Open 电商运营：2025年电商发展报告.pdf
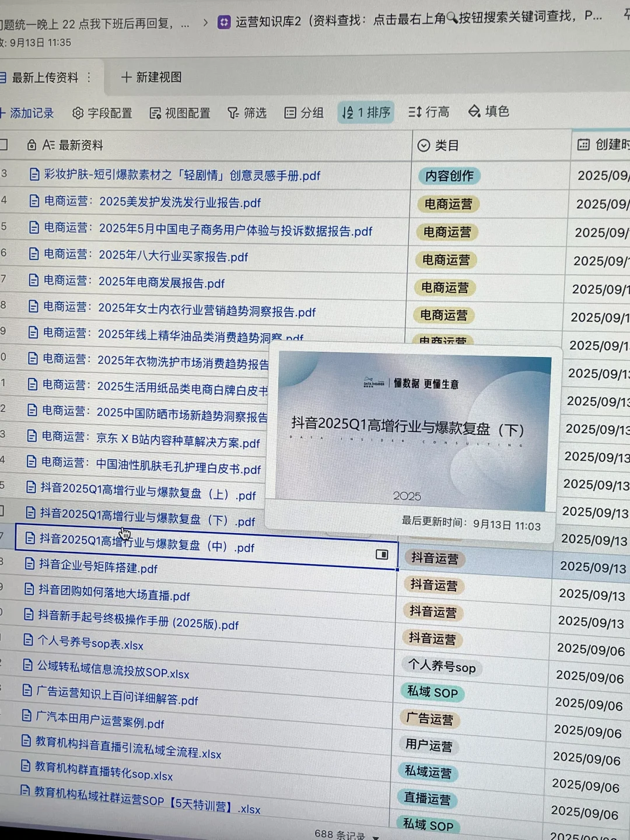630x840 pixels. [x=134, y=282]
